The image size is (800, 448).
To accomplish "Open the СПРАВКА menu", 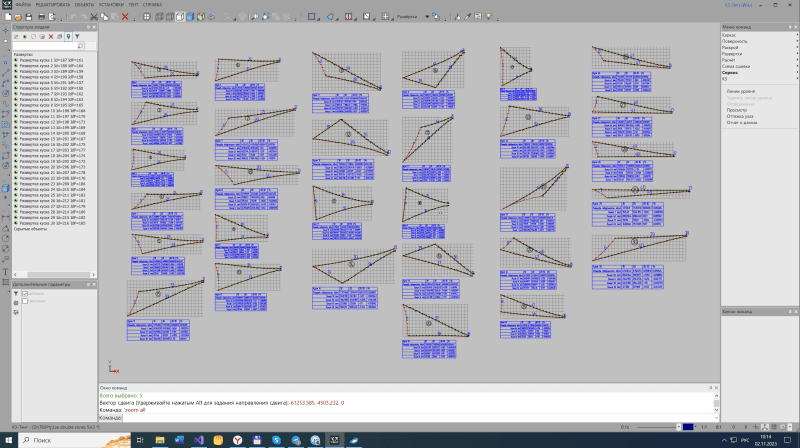I will [x=152, y=5].
